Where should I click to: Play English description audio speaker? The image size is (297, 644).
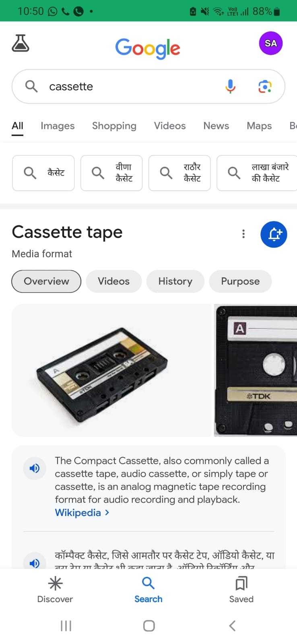click(x=35, y=468)
